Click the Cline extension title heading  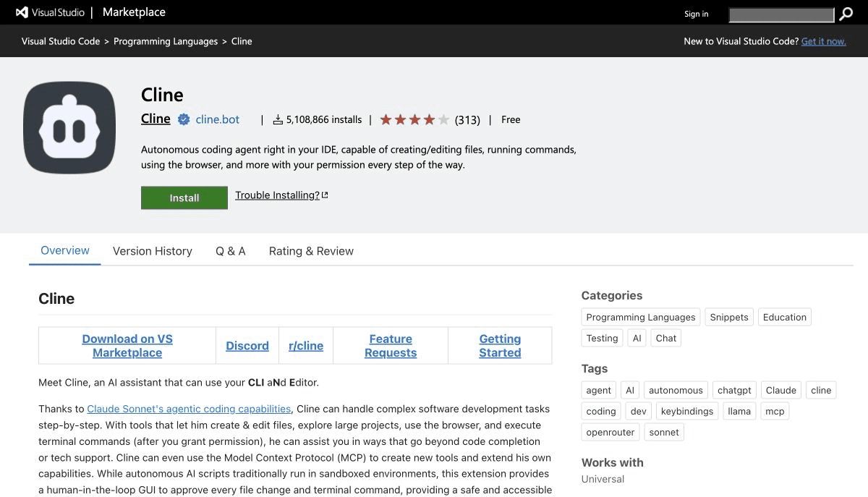(x=162, y=95)
